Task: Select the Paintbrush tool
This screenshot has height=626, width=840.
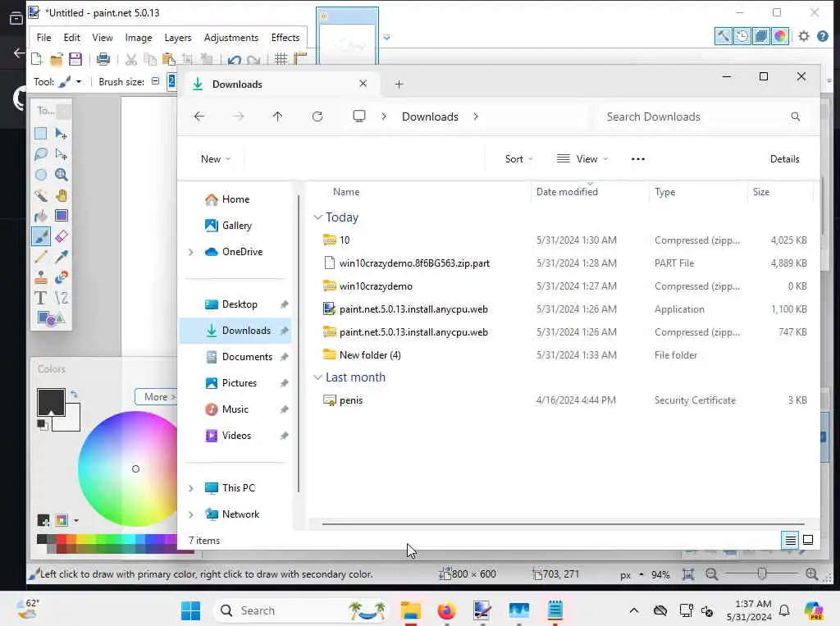Action: point(41,236)
